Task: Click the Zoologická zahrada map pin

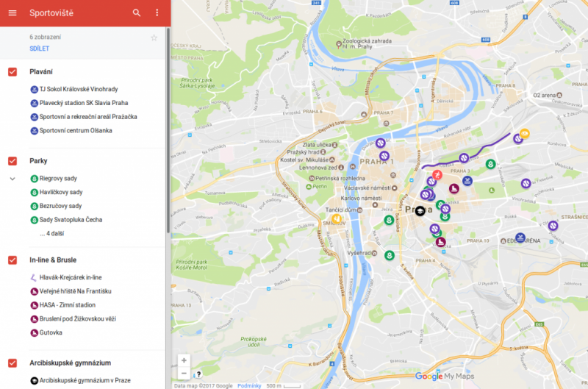Action: pos(338,45)
